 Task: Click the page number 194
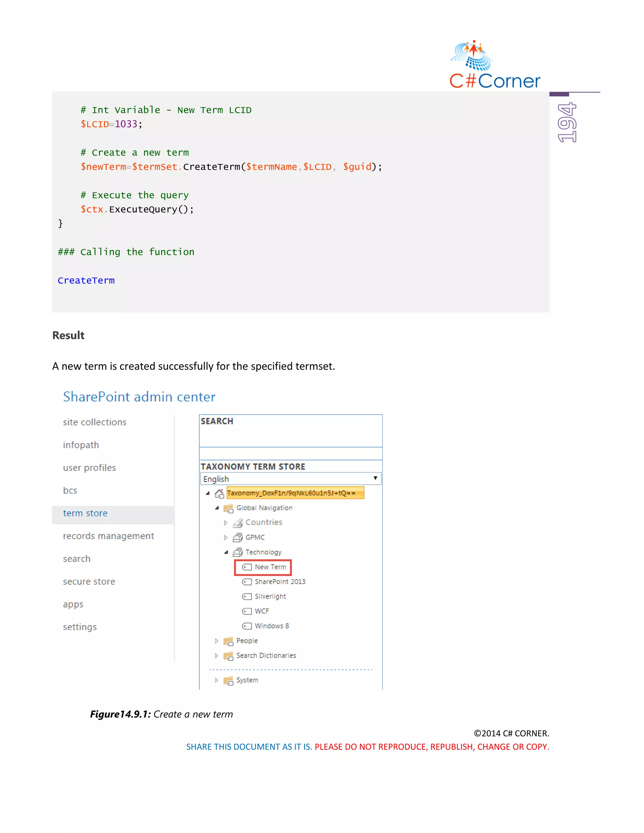pos(567,123)
